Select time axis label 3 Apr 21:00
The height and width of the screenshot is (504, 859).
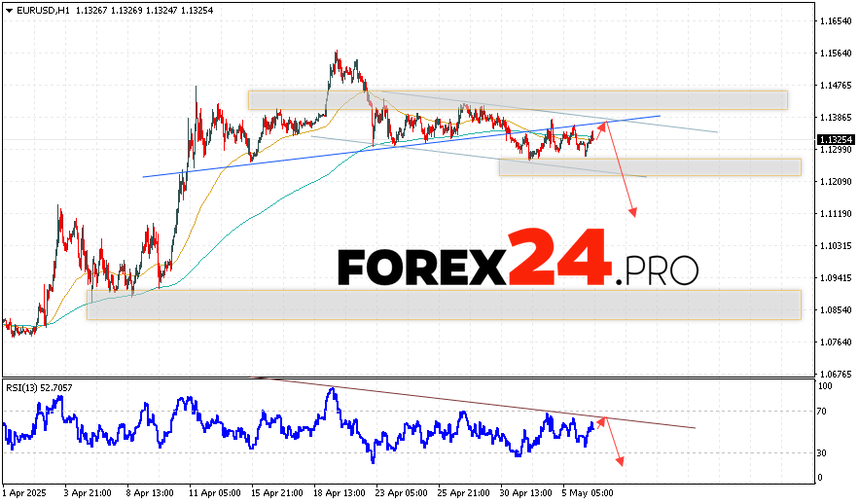(x=88, y=493)
